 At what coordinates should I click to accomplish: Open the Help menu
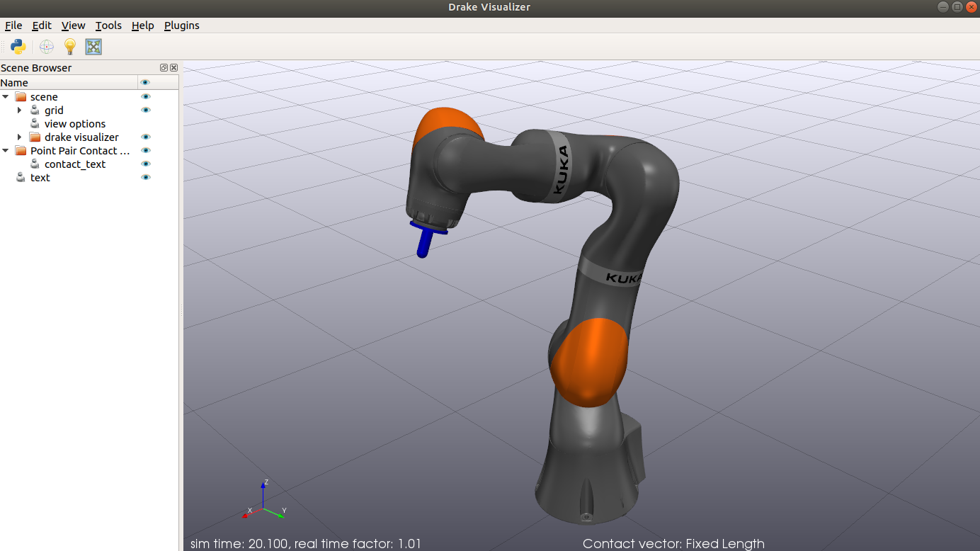click(x=142, y=25)
